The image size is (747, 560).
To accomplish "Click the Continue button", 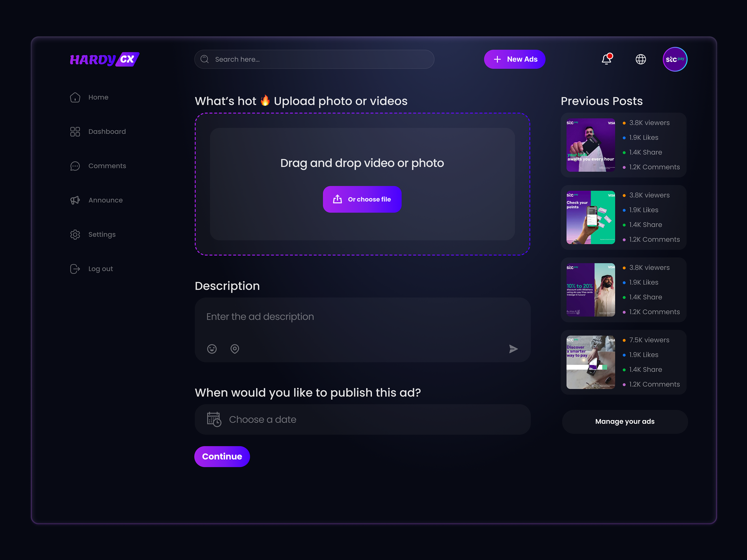I will [x=222, y=456].
